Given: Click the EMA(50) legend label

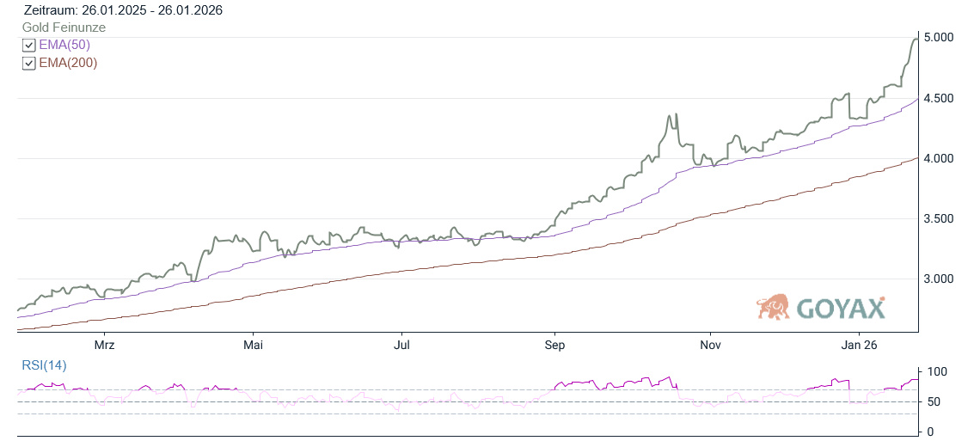Looking at the screenshot, I should coord(64,45).
